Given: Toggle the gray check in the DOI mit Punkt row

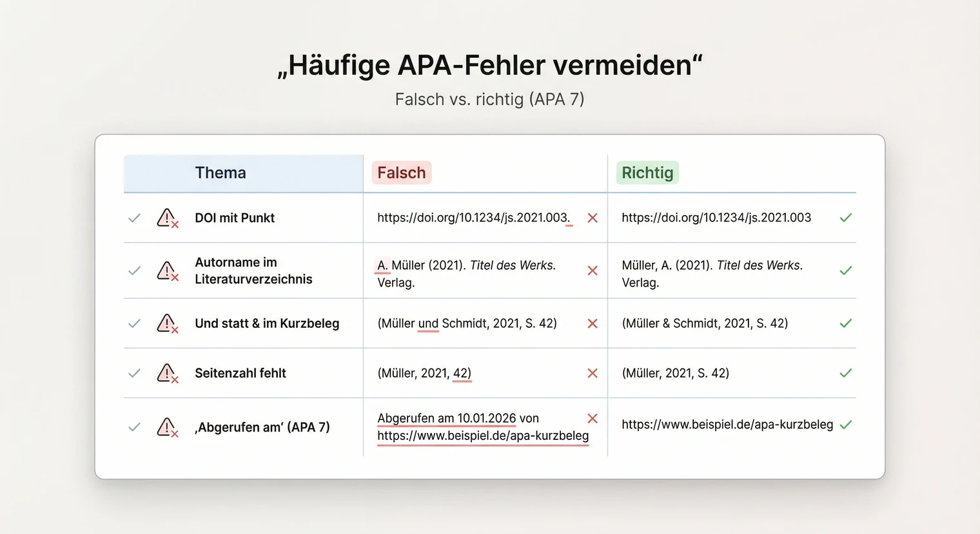Looking at the screenshot, I should pos(134,218).
